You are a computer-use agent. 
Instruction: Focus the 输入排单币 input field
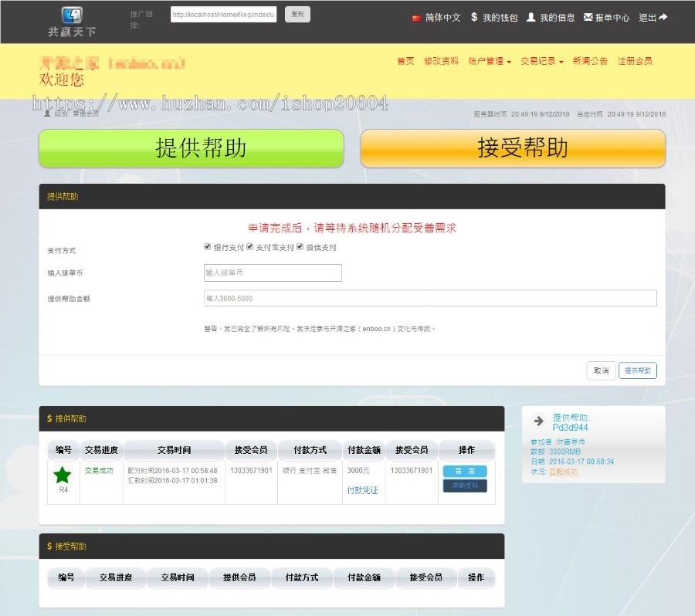(x=273, y=272)
